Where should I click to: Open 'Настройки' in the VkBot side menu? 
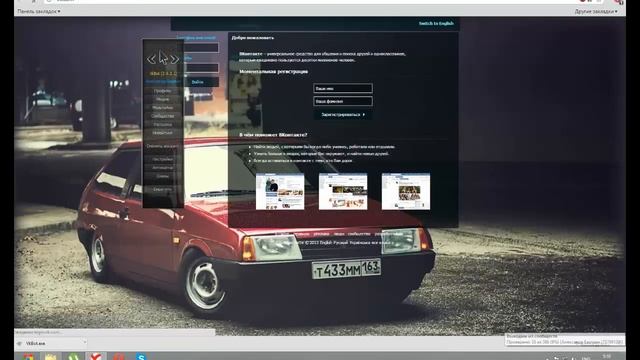(162, 159)
